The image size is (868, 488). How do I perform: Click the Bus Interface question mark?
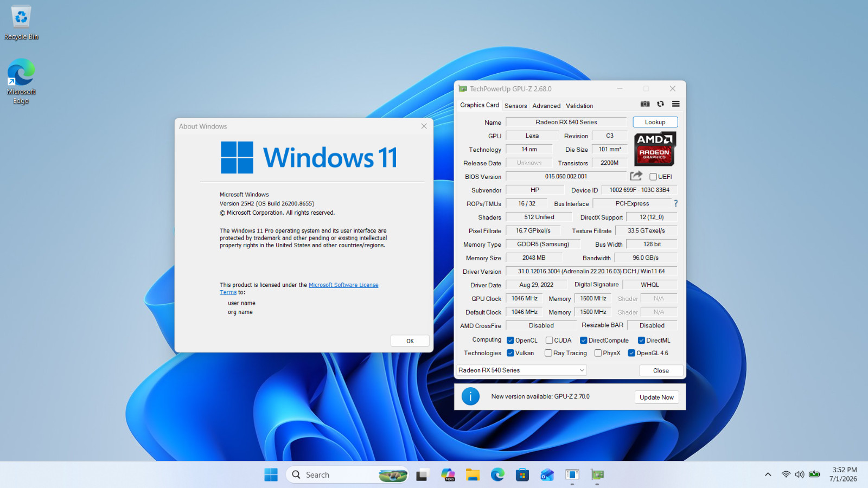point(676,203)
